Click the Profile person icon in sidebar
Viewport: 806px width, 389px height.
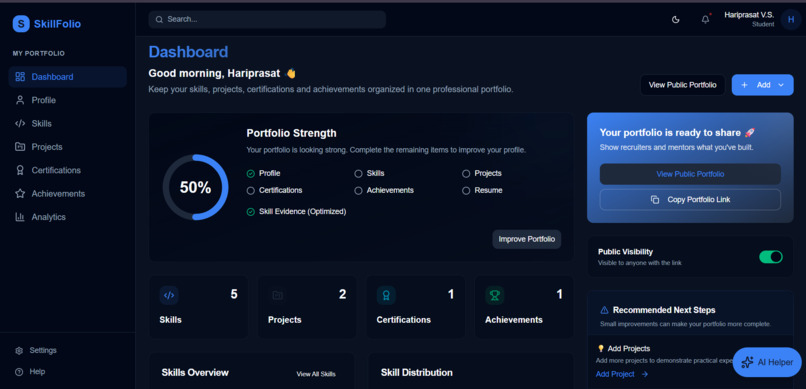point(20,100)
